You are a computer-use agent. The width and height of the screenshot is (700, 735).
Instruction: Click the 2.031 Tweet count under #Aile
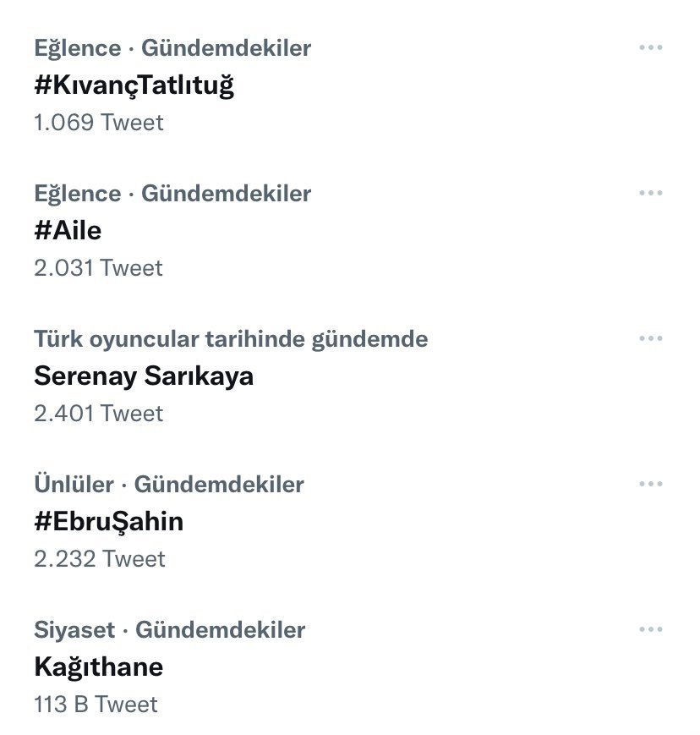click(x=98, y=268)
